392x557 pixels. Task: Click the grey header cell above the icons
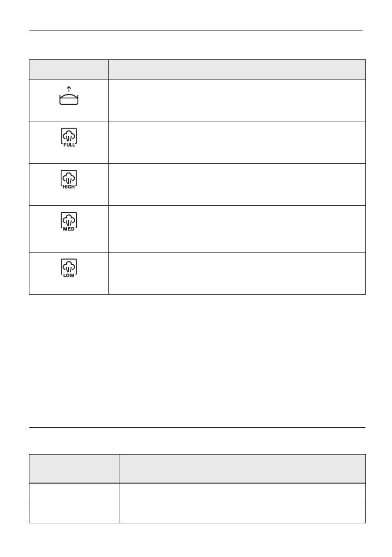click(69, 70)
